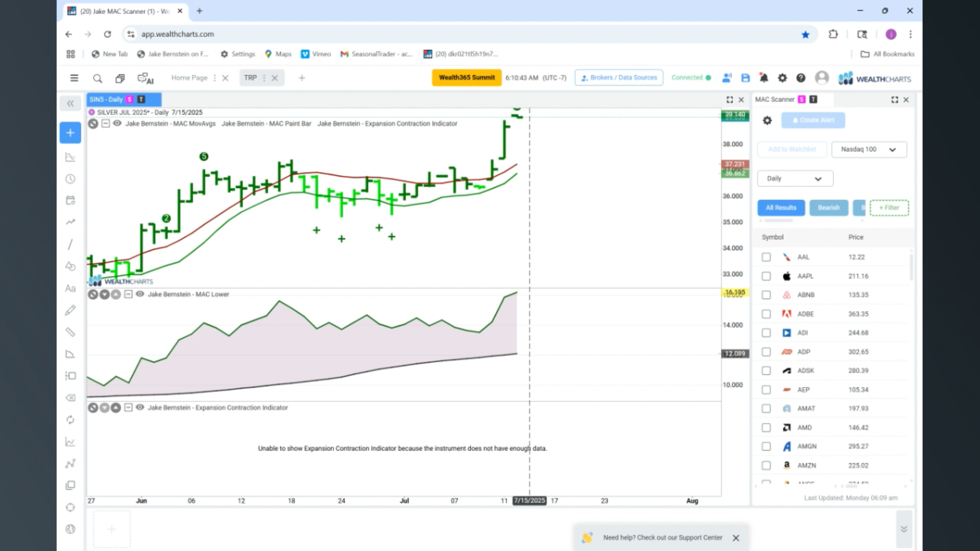This screenshot has width=980, height=551.
Task: Expand bottom panel double-chevron
Action: [904, 529]
